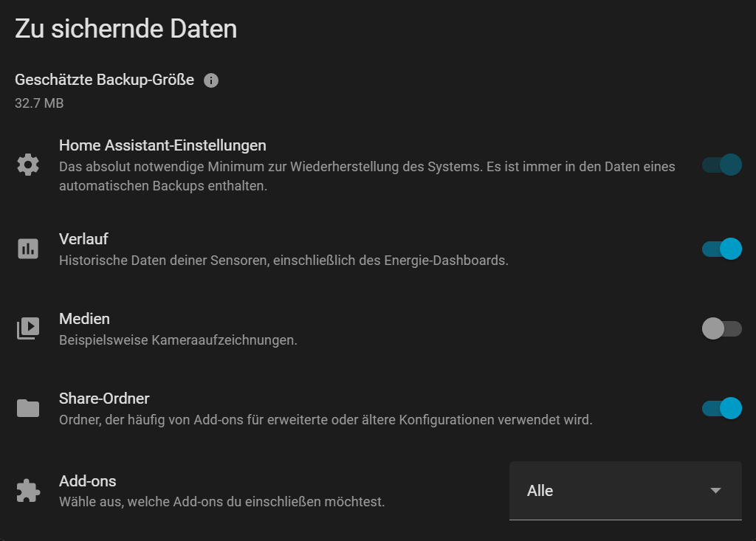The width and height of the screenshot is (756, 541).
Task: Click the camera recordings description icon area
Action: [x=27, y=328]
